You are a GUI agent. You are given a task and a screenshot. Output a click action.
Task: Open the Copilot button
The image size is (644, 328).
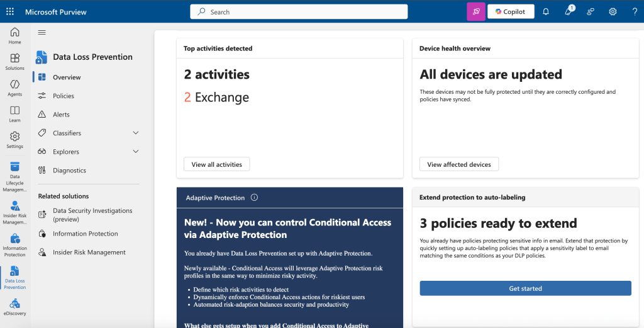[511, 11]
